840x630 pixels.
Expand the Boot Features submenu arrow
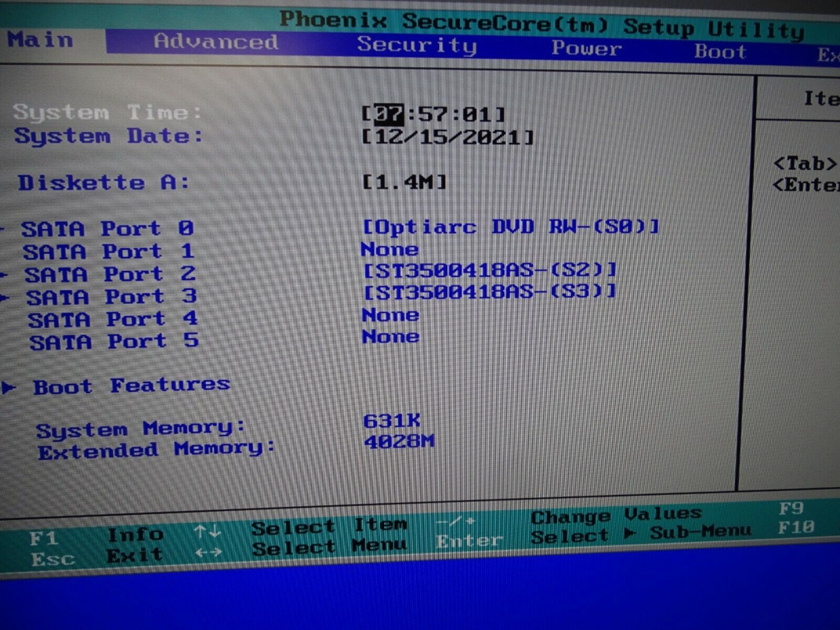(8, 387)
